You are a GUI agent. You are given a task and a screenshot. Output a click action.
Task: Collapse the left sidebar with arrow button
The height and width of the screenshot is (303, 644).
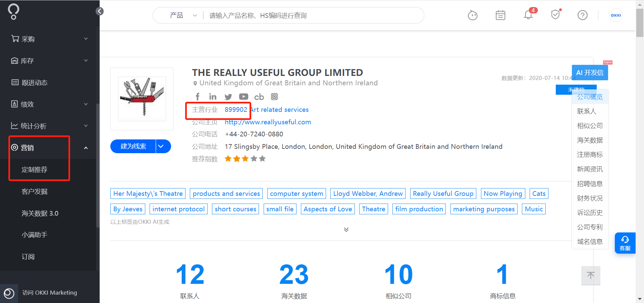[x=100, y=11]
